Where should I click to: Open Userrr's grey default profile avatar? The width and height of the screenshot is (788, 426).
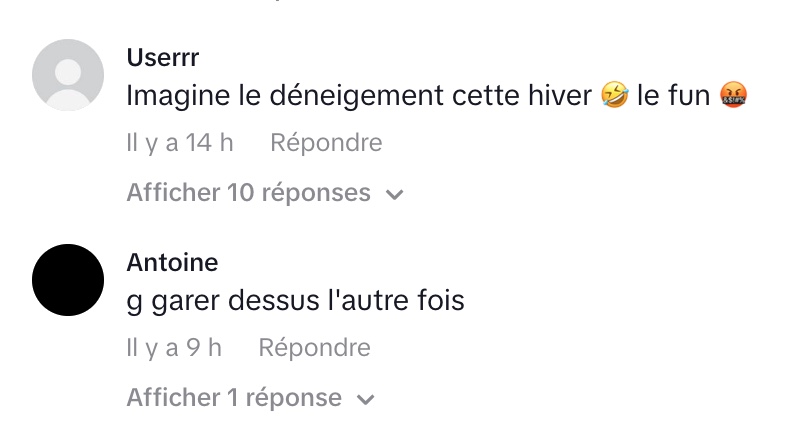click(x=68, y=75)
